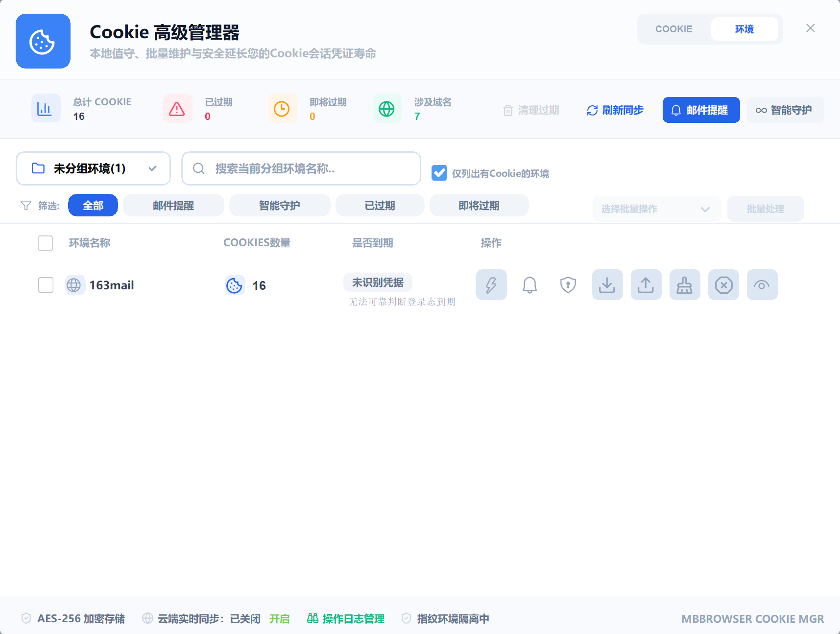
Task: Click the download import icon for 163mail
Action: coord(607,284)
